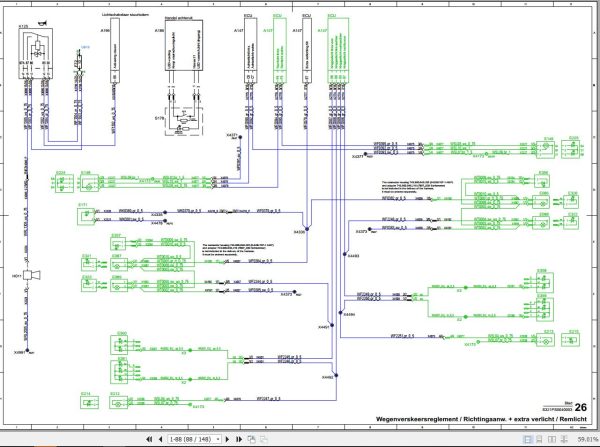Click the Handel achteruit component label
Image resolution: width=600 pixels, height=447 pixels.
178,18
